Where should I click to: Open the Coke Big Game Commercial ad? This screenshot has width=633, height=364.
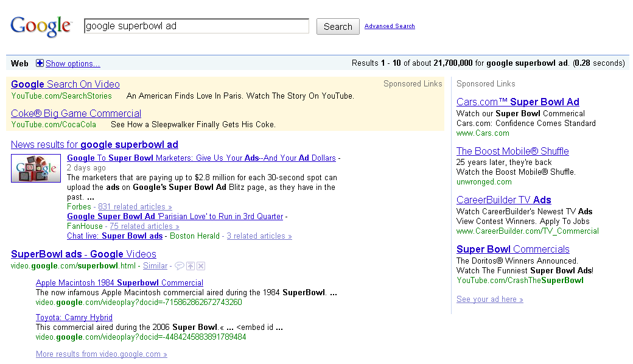click(76, 113)
